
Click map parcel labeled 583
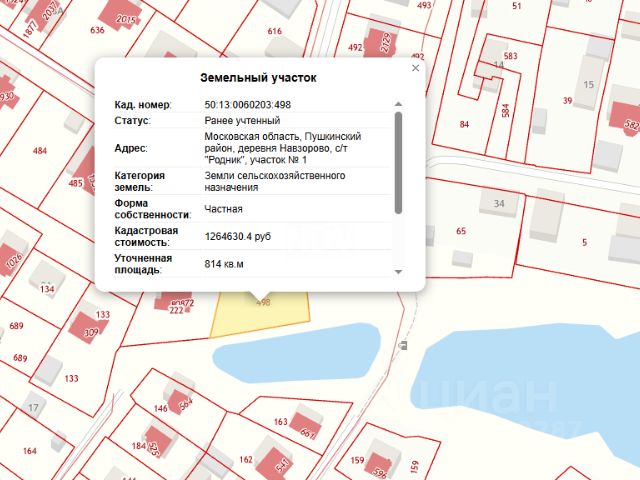510,56
